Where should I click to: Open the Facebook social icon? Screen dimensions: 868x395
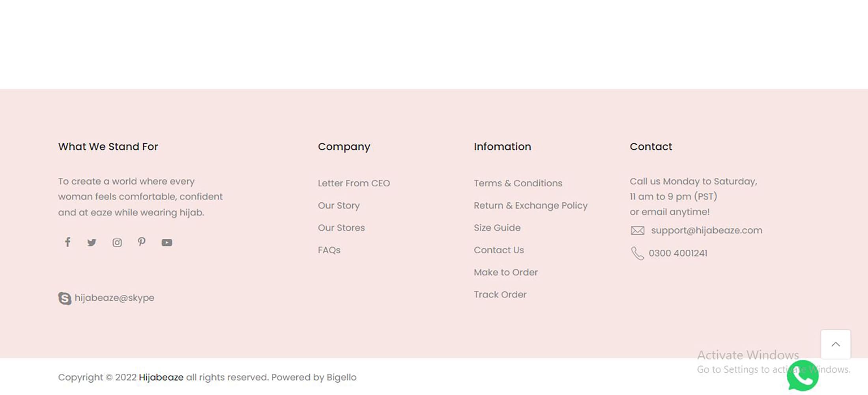pos(68,242)
